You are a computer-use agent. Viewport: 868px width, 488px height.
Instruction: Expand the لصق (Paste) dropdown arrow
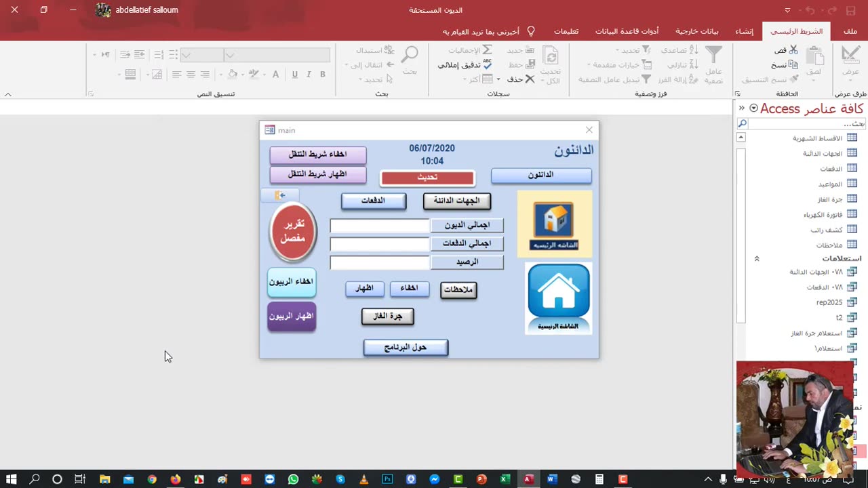(x=814, y=80)
